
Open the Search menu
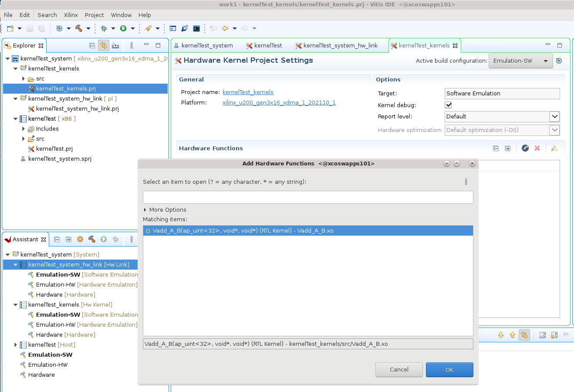tap(47, 15)
